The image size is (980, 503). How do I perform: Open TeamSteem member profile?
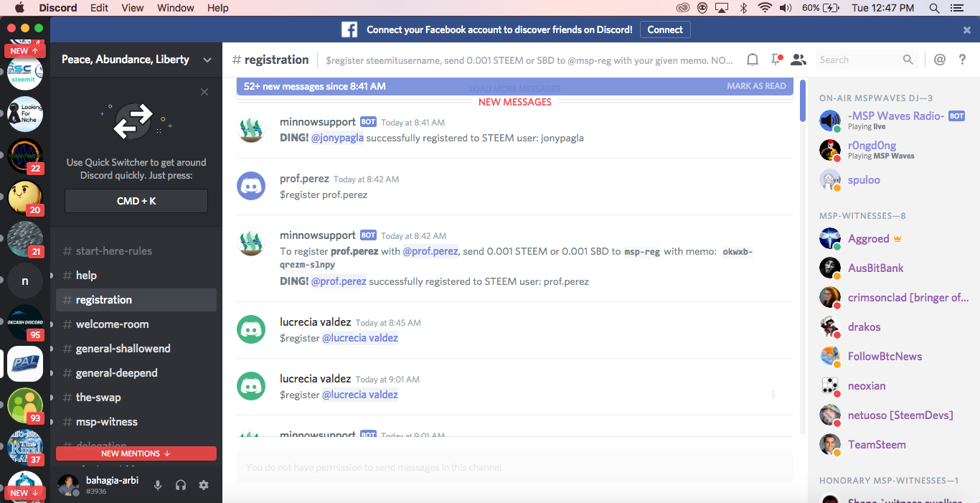click(892, 445)
